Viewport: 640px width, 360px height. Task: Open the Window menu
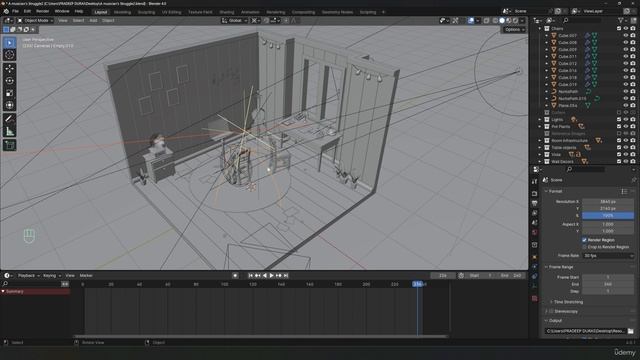tap(62, 11)
